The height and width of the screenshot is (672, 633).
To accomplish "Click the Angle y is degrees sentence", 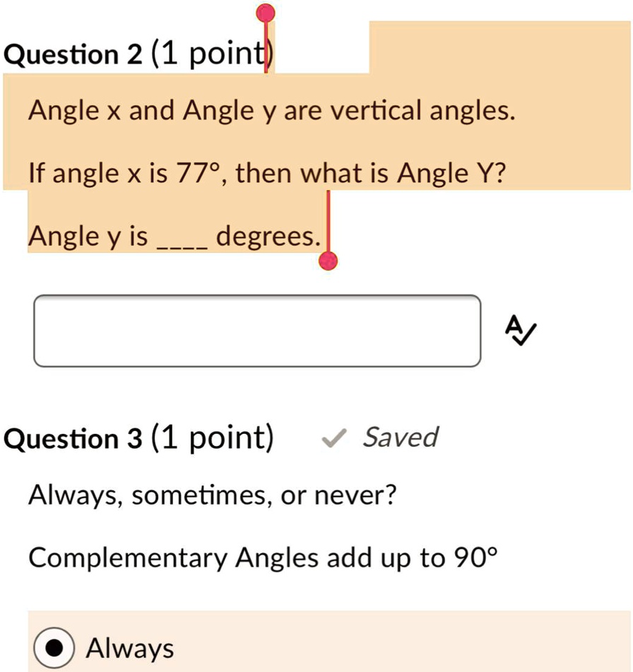I will (x=173, y=236).
